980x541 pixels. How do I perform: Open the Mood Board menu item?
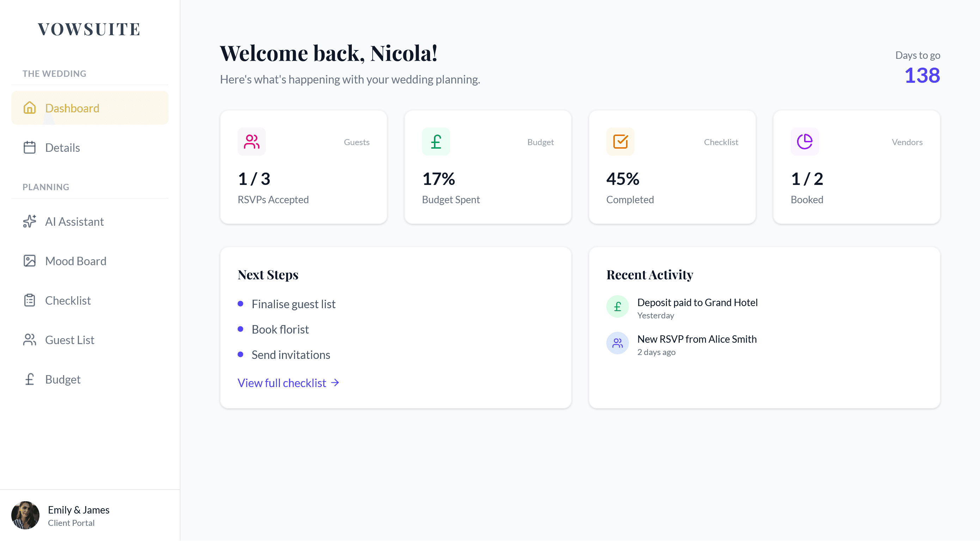pos(76,261)
